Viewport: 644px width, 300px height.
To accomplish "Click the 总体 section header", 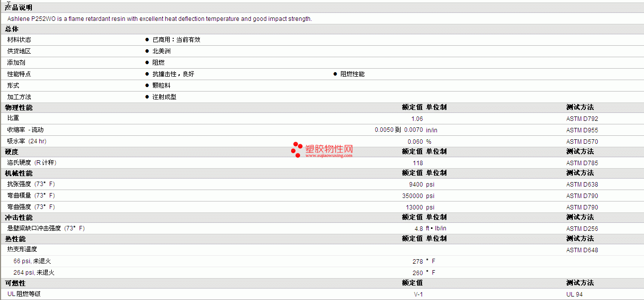I will (12, 29).
